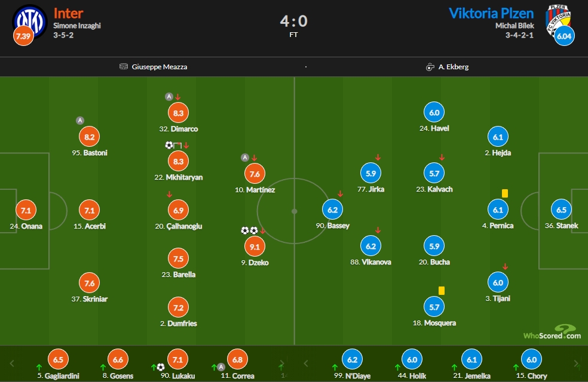588x382 pixels.
Task: Show more Inter substitutes with right chevron
Action: [281, 363]
